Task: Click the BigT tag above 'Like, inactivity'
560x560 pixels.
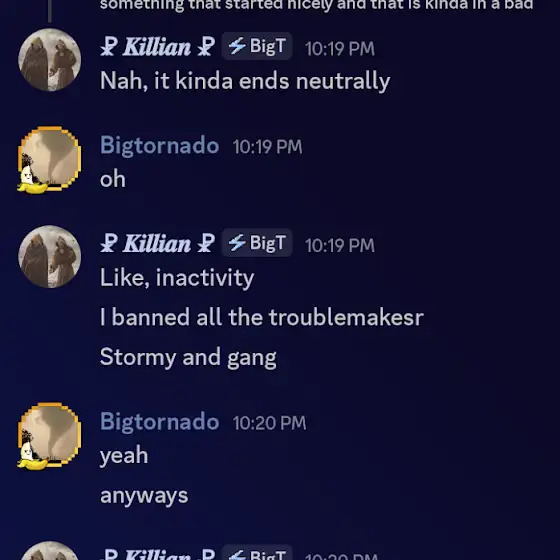Action: [x=257, y=243]
